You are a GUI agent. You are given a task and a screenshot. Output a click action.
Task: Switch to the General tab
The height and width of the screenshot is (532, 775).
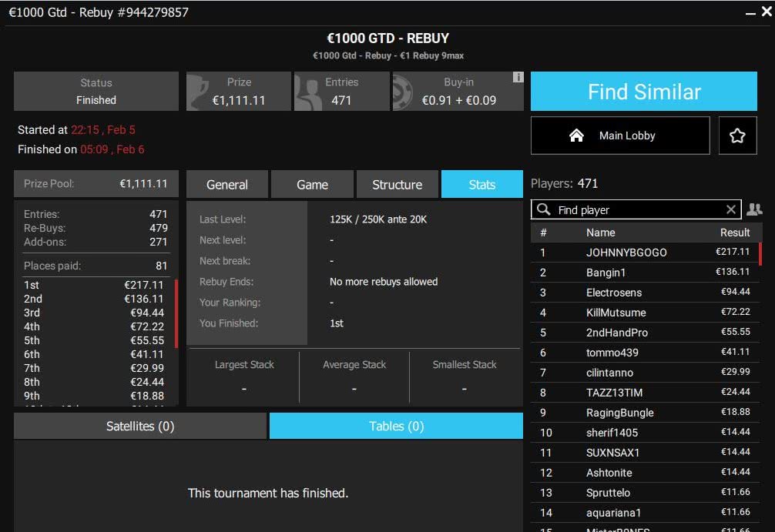click(x=227, y=185)
